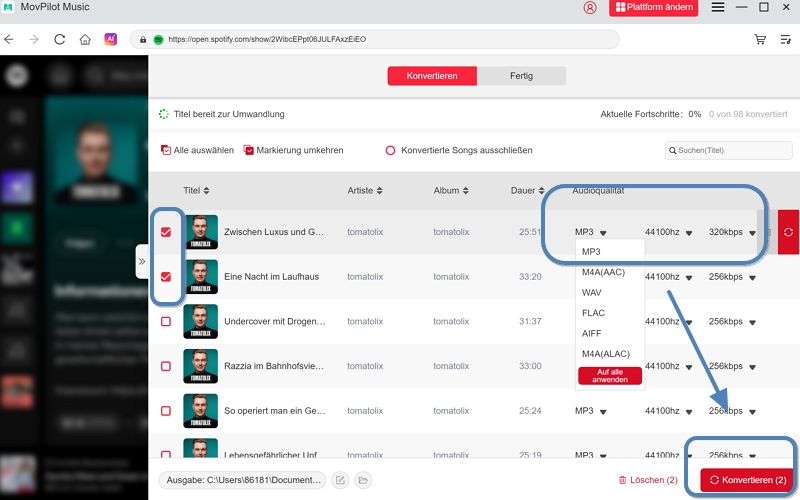This screenshot has height=500, width=800.
Task: Click Auf alle anwenden button
Action: click(610, 376)
